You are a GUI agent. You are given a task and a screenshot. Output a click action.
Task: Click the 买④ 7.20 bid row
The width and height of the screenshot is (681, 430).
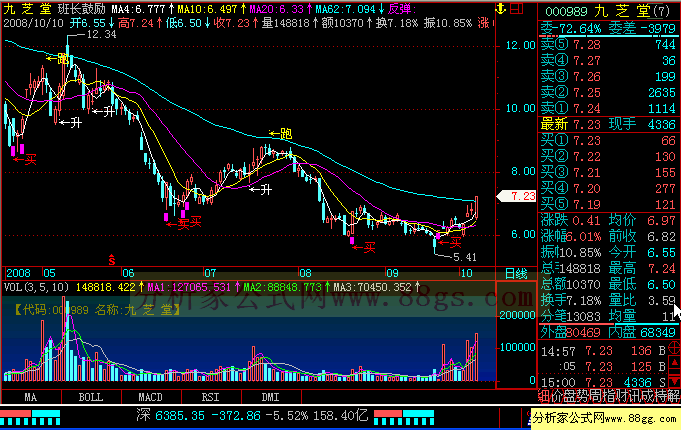pos(608,189)
